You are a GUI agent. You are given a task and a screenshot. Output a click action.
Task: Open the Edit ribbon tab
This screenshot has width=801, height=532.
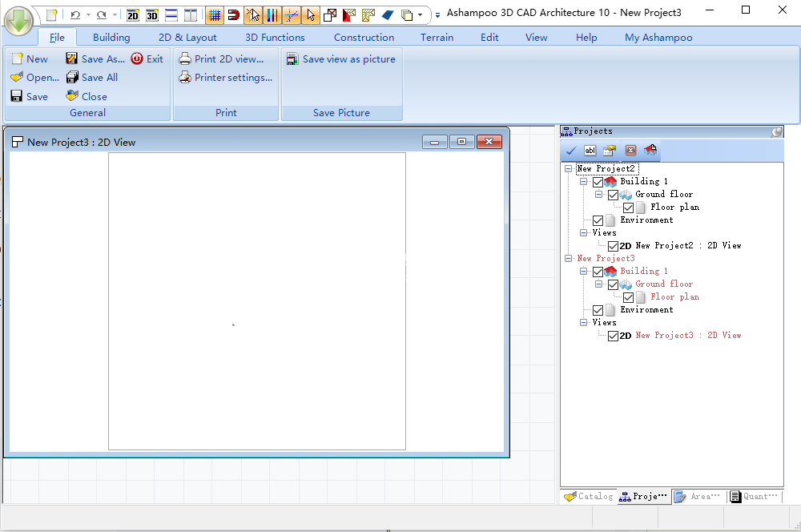[489, 38]
